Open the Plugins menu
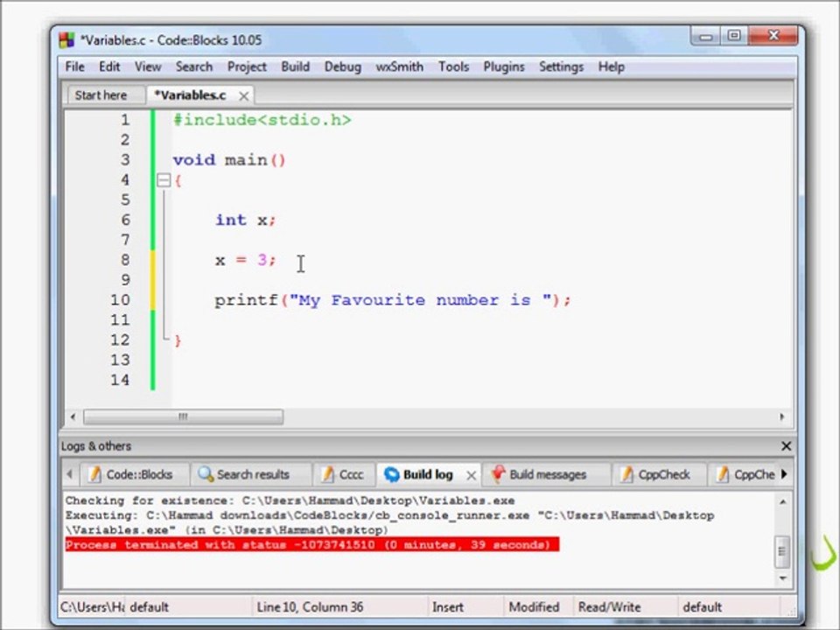Viewport: 840px width, 630px height. click(504, 67)
